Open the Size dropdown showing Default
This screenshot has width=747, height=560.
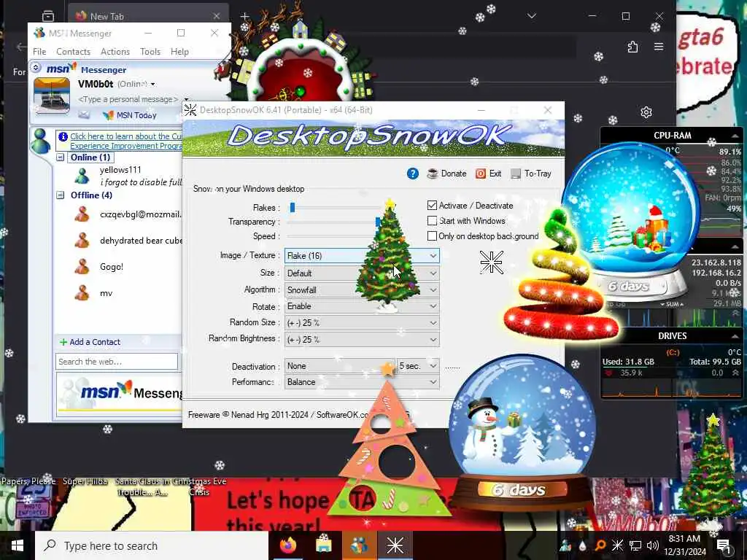point(362,273)
